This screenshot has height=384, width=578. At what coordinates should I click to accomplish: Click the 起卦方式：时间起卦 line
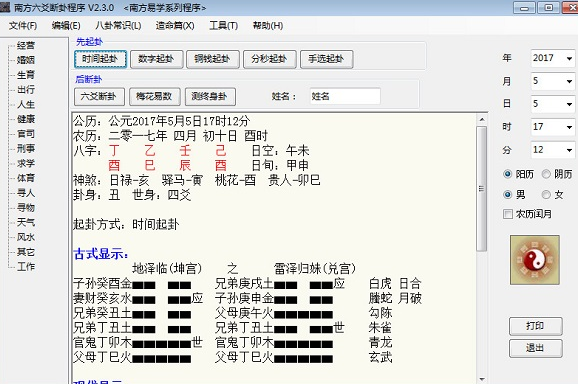click(126, 224)
